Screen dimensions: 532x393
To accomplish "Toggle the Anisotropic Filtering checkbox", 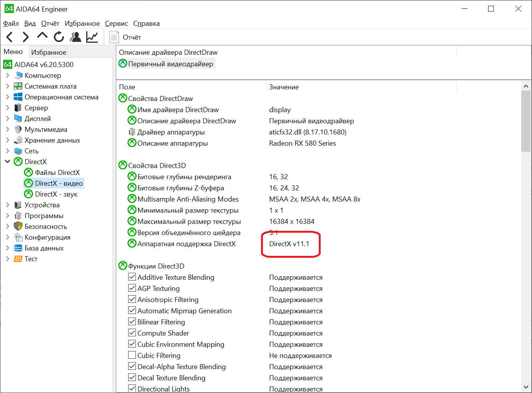I will (x=132, y=299).
